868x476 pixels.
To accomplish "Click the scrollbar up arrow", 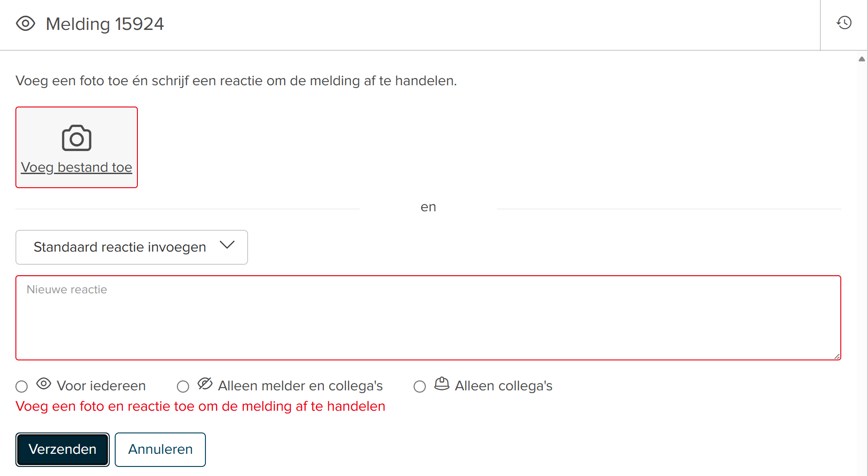I will (x=862, y=59).
